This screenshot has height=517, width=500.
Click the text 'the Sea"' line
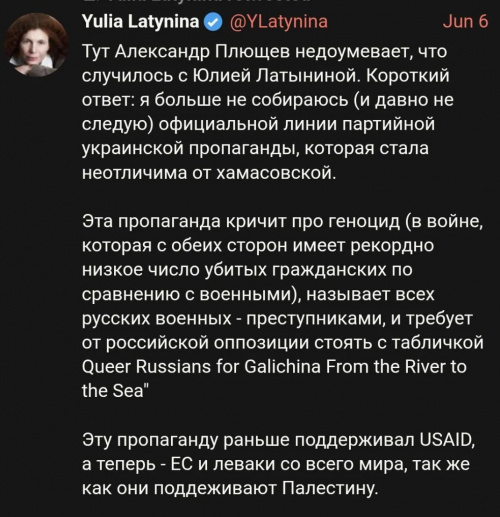(x=114, y=390)
